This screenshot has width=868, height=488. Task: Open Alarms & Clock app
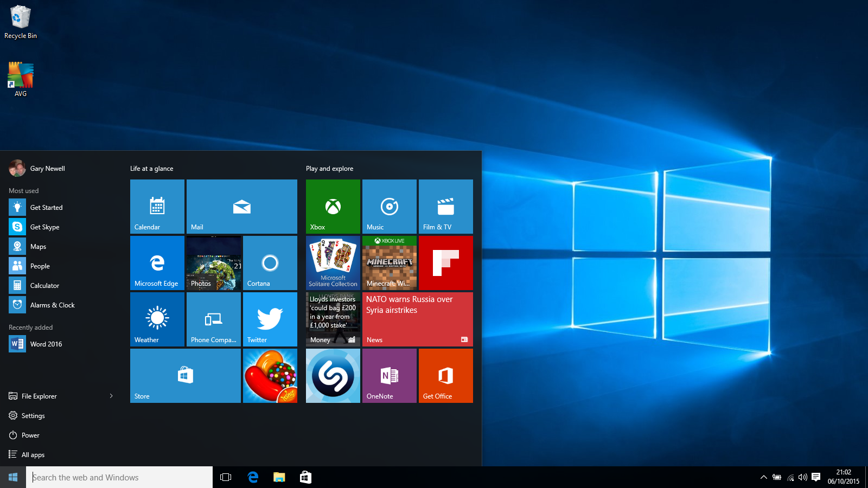[61, 305]
